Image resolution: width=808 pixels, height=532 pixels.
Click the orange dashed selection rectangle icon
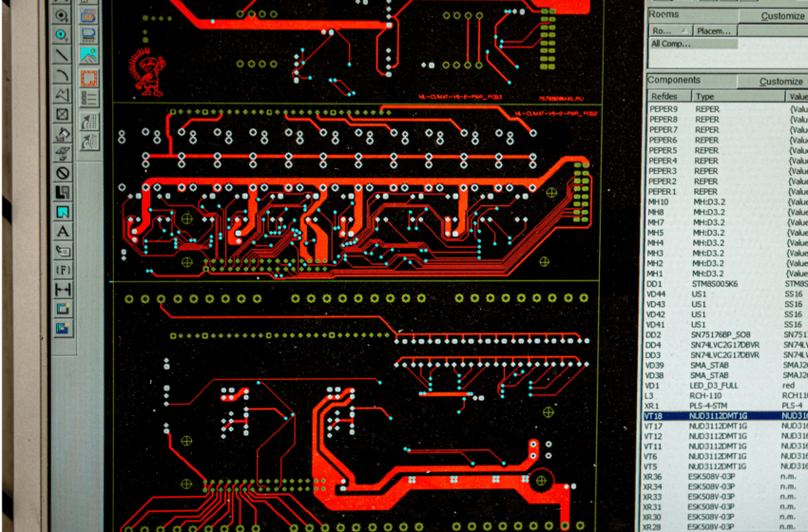tap(89, 78)
